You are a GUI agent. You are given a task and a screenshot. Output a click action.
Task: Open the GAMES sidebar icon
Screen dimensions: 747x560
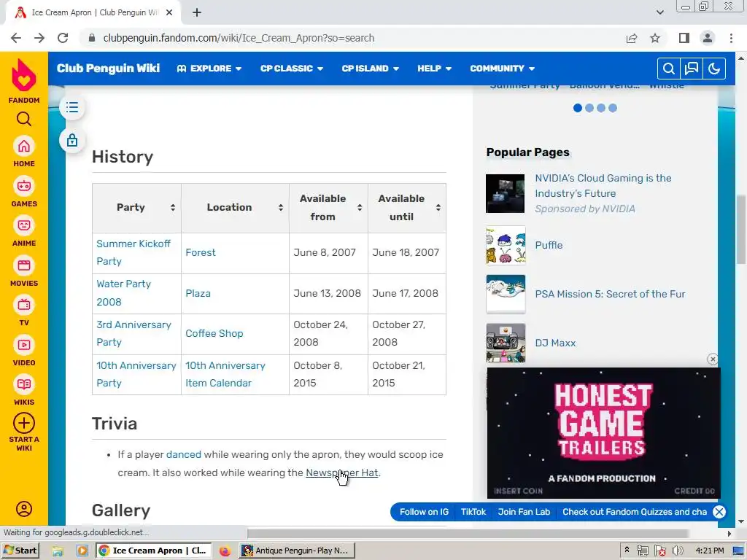click(x=24, y=186)
